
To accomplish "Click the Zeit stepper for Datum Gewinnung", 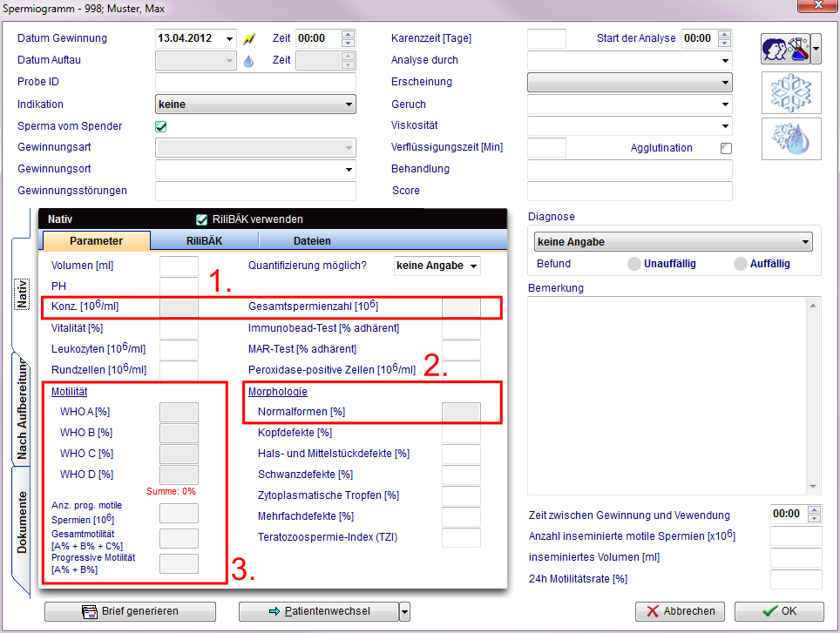I will pyautogui.click(x=349, y=38).
